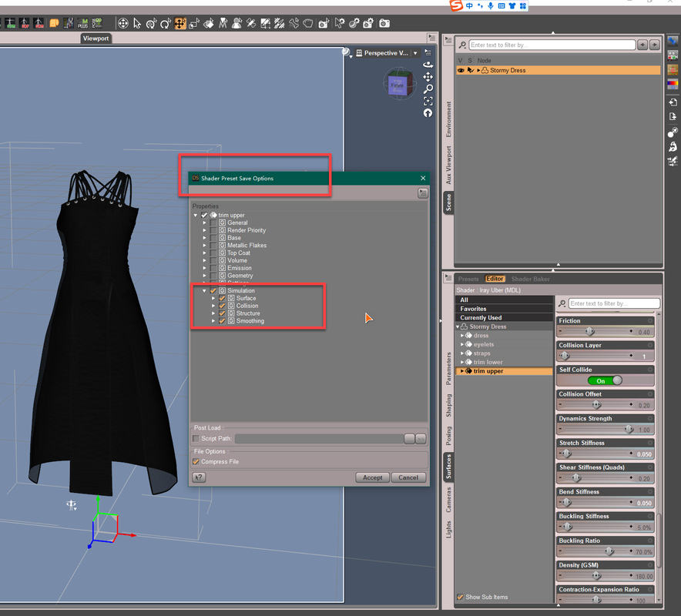Toggle visibility eye of Stormy Dress node

click(x=461, y=70)
